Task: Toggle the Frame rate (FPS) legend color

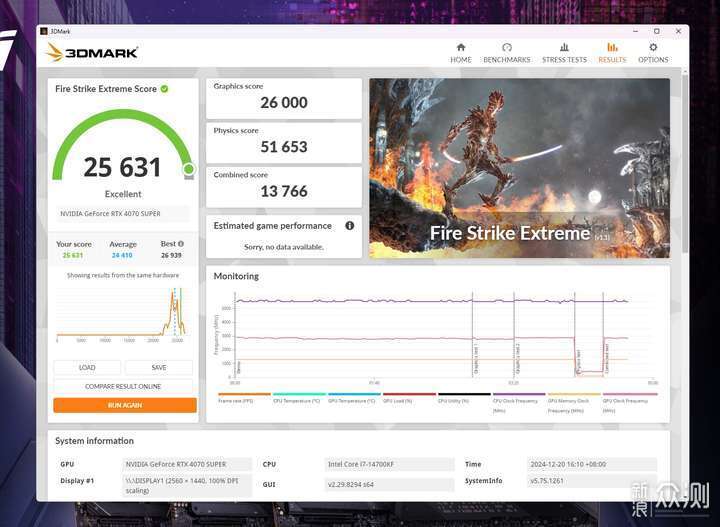Action: point(244,394)
